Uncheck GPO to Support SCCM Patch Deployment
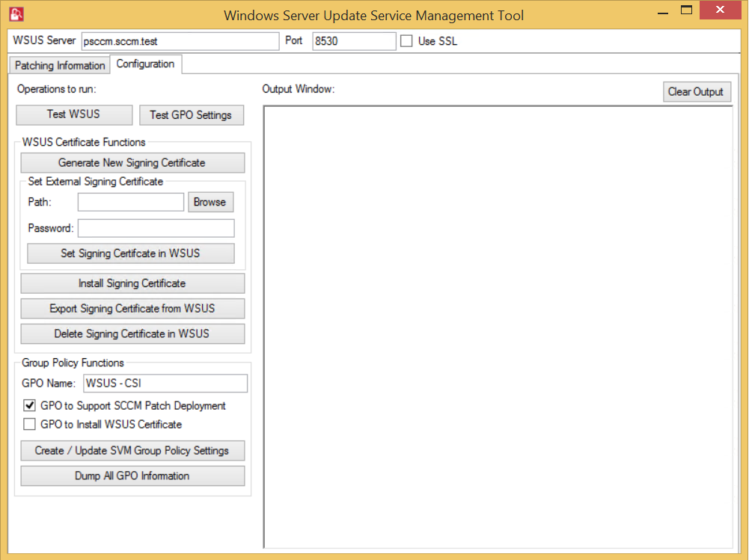Screen dimensions: 749x560 coord(30,406)
